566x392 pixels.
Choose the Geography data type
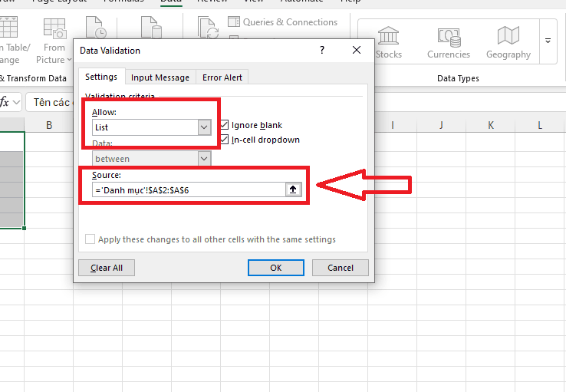(508, 43)
